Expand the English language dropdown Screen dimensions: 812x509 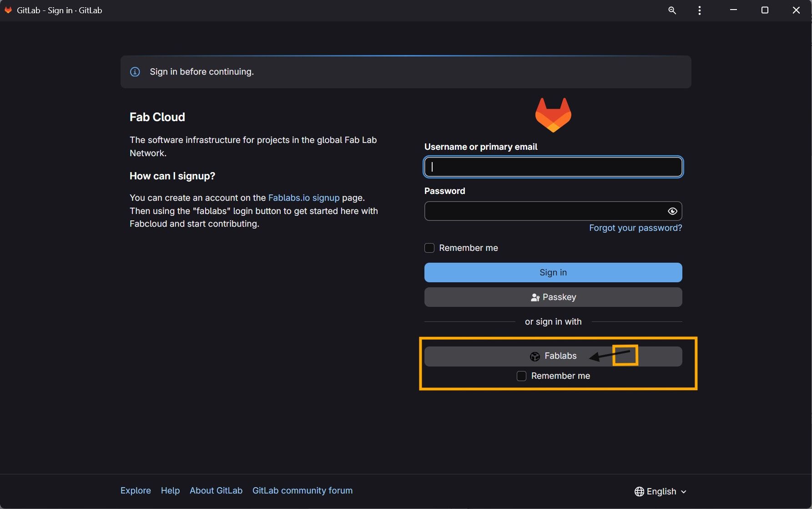(x=661, y=492)
